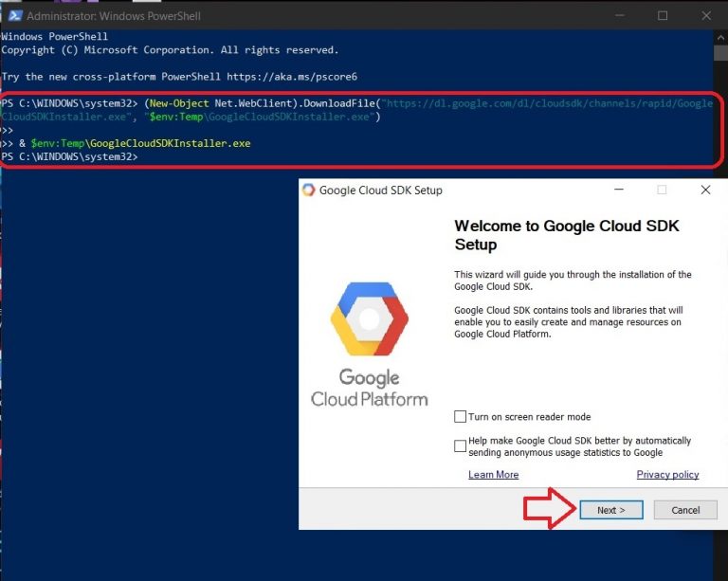Image resolution: width=728 pixels, height=581 pixels.
Task: Tick the anonymous usage statistics checkbox
Action: pos(460,446)
